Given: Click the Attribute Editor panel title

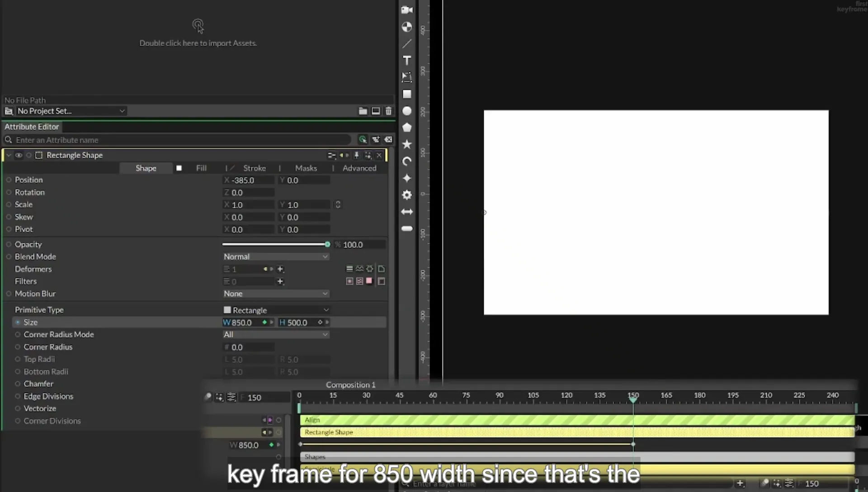Looking at the screenshot, I should coord(32,127).
